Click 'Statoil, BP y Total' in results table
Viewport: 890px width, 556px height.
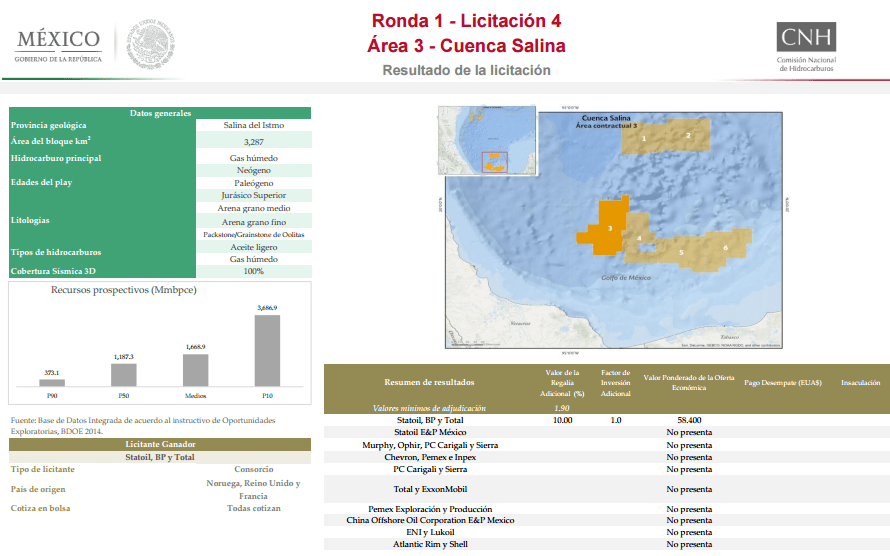tap(430, 420)
